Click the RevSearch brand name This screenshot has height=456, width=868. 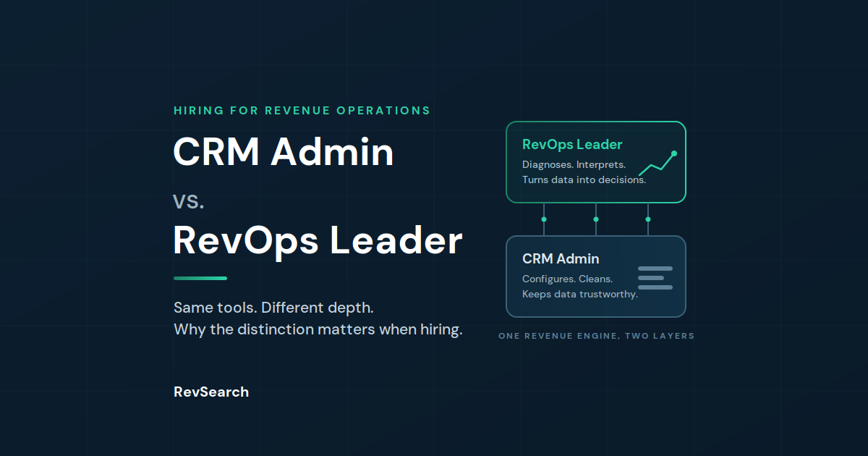point(211,392)
